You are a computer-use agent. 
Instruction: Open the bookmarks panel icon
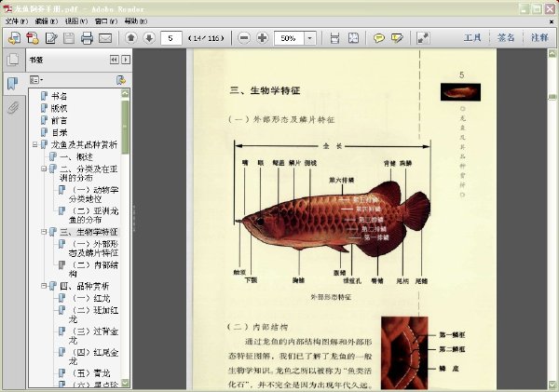coord(13,84)
